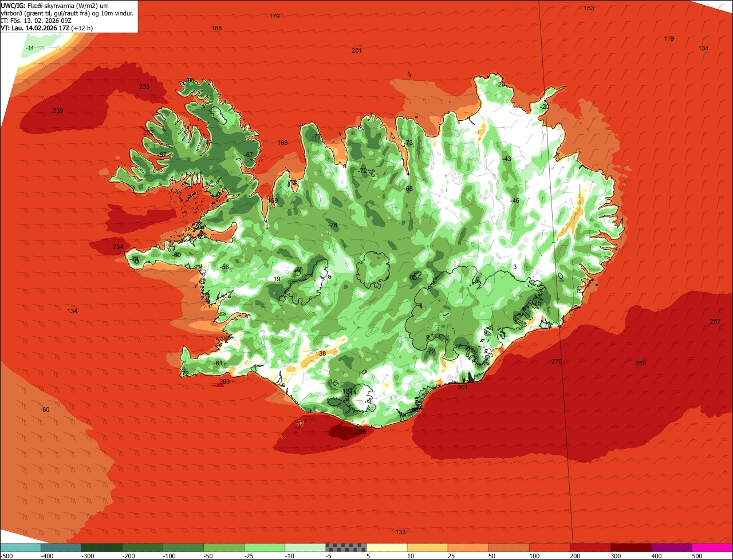Click the 179 value at top
The width and height of the screenshot is (733, 560).
(x=274, y=16)
